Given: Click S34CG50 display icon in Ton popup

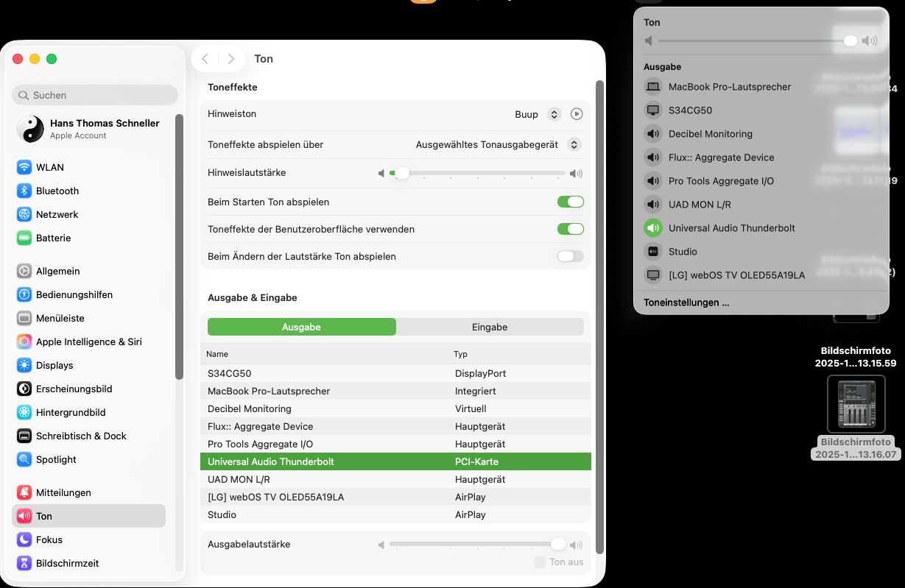Looking at the screenshot, I should 652,110.
